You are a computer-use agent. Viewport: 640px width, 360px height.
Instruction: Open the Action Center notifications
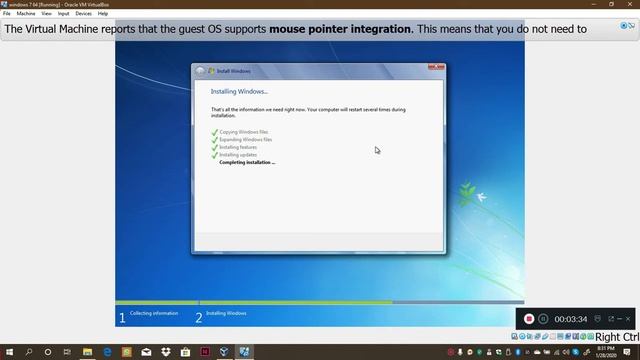[627, 352]
